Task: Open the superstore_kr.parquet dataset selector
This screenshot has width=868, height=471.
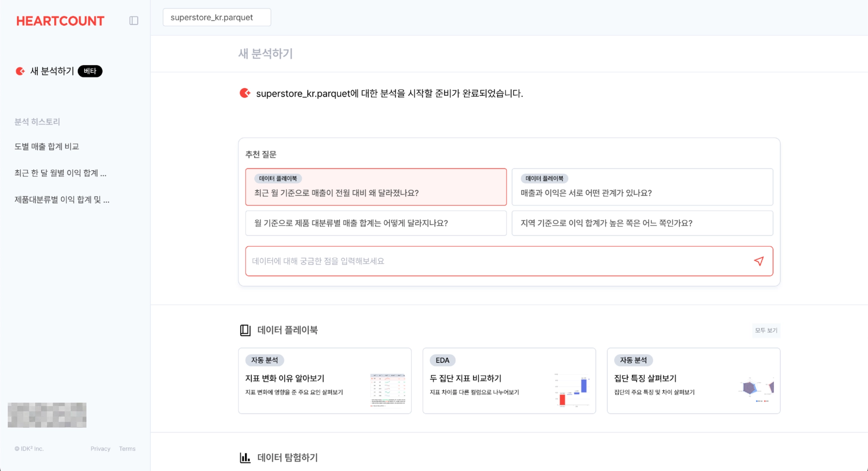Action: pyautogui.click(x=217, y=17)
